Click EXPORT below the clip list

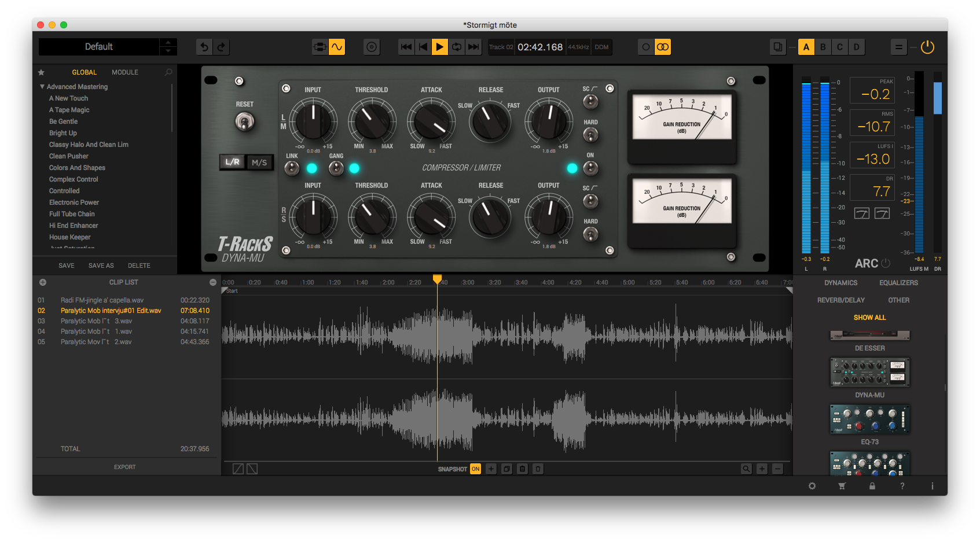click(125, 467)
